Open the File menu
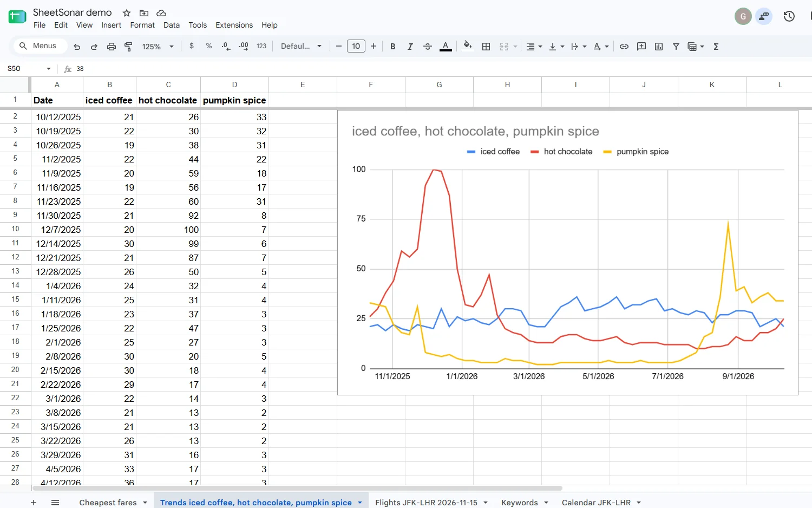The width and height of the screenshot is (812, 508). (x=40, y=25)
